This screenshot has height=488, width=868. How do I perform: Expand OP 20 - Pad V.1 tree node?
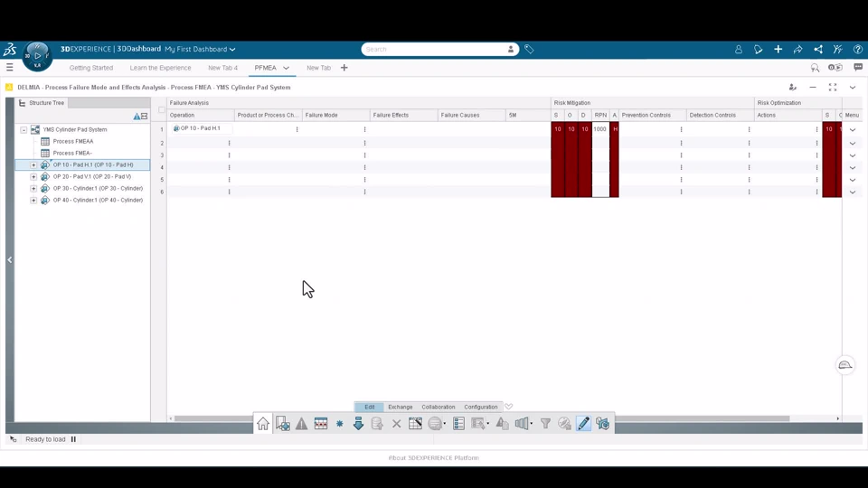coord(33,176)
